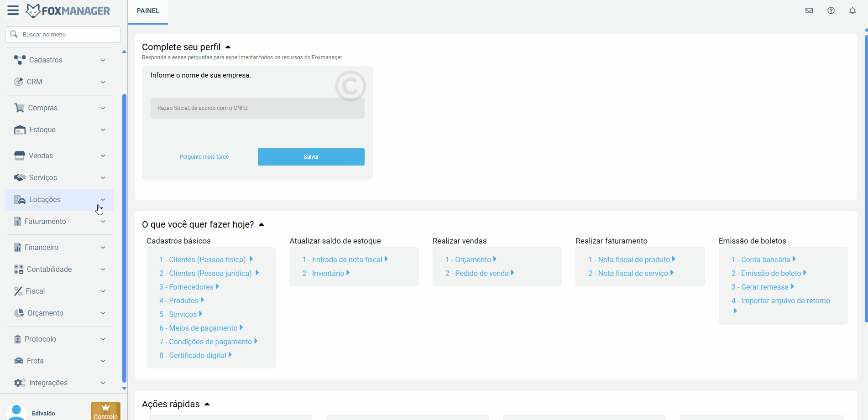The image size is (868, 420).
Task: Focus the Buscar no menu search field
Action: tap(63, 35)
